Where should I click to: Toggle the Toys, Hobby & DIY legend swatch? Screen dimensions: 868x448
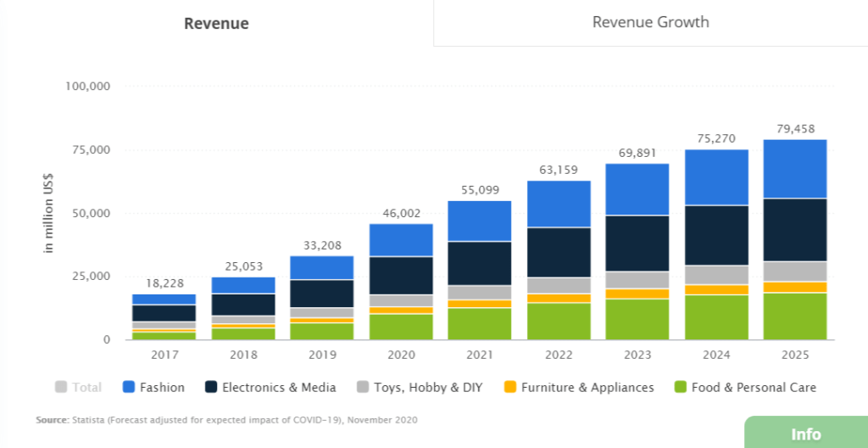click(x=362, y=387)
